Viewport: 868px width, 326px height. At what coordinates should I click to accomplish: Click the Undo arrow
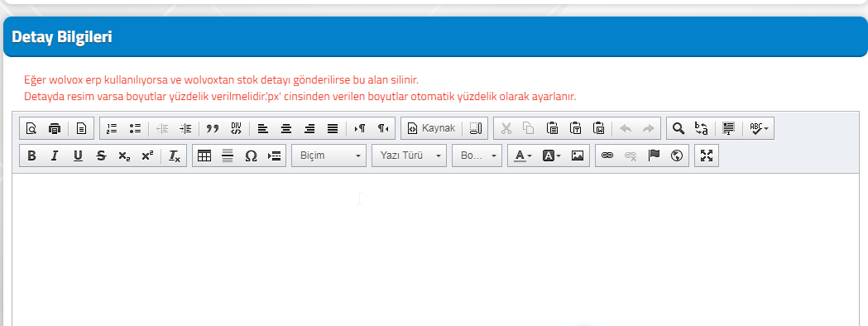[x=626, y=128]
